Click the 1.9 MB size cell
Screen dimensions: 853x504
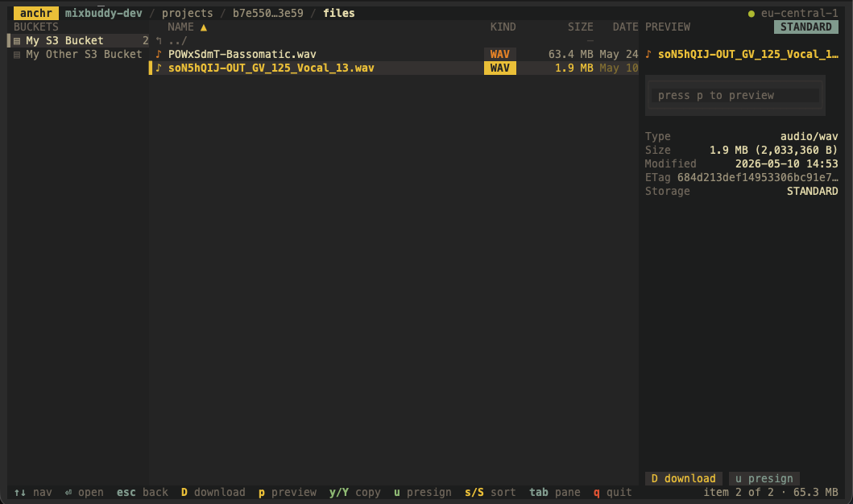pos(574,68)
